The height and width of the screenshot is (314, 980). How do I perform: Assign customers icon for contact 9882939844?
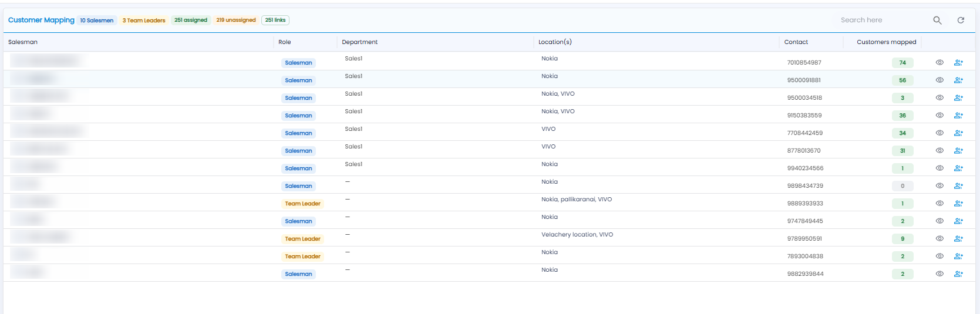point(958,274)
